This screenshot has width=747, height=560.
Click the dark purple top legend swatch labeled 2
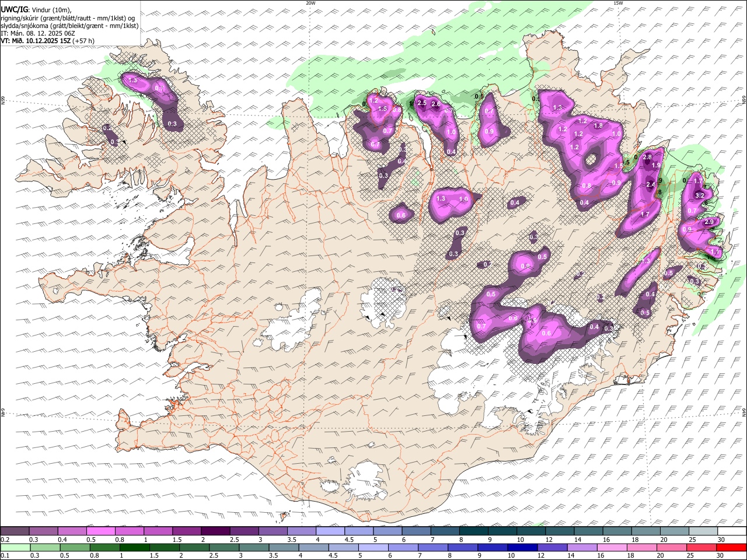coord(215,531)
